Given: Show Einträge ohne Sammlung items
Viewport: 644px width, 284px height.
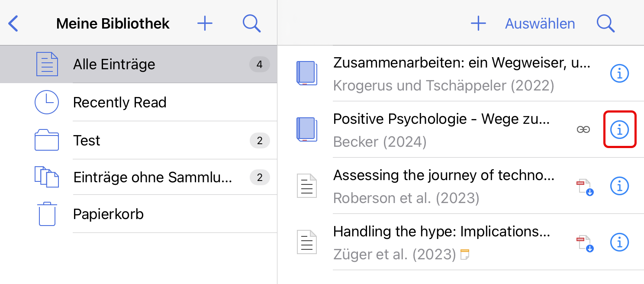Looking at the screenshot, I should (138, 177).
